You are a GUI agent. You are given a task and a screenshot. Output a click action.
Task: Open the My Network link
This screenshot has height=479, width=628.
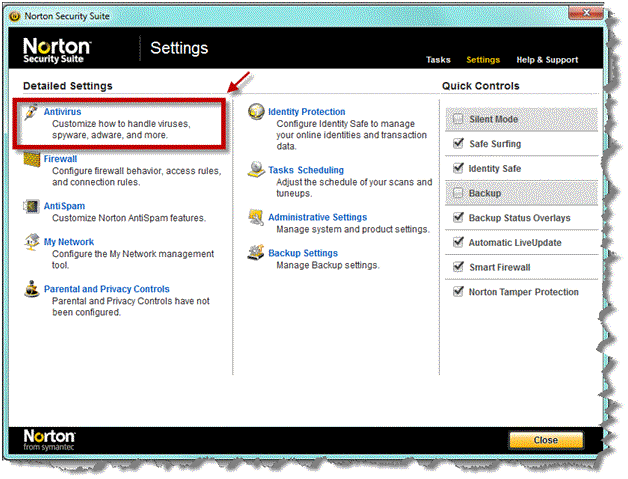pyautogui.click(x=69, y=242)
